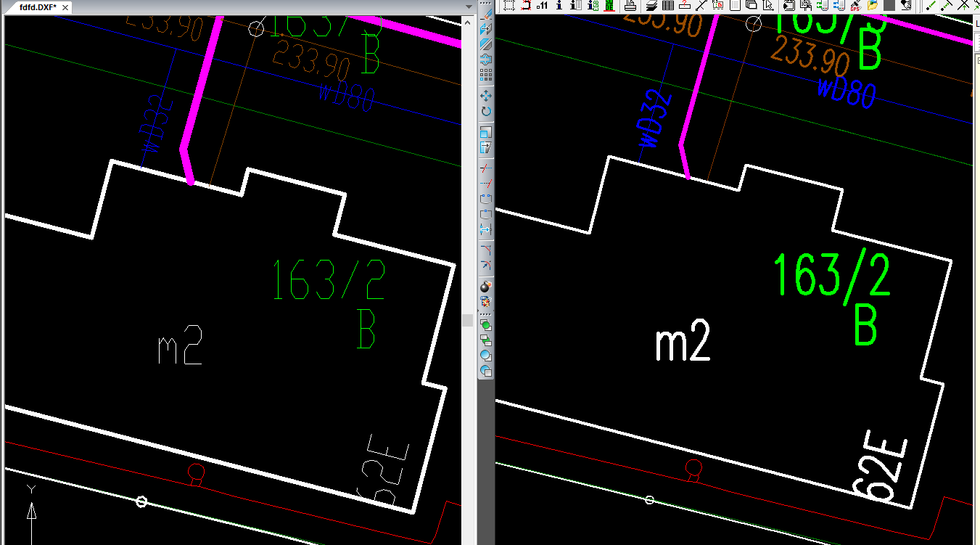Select the Union tool with green circle

486,324
